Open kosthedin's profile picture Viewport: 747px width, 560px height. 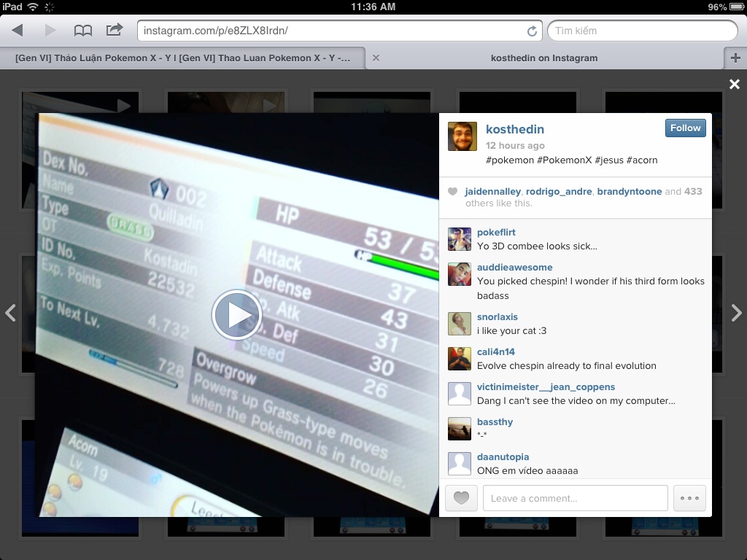[462, 136]
